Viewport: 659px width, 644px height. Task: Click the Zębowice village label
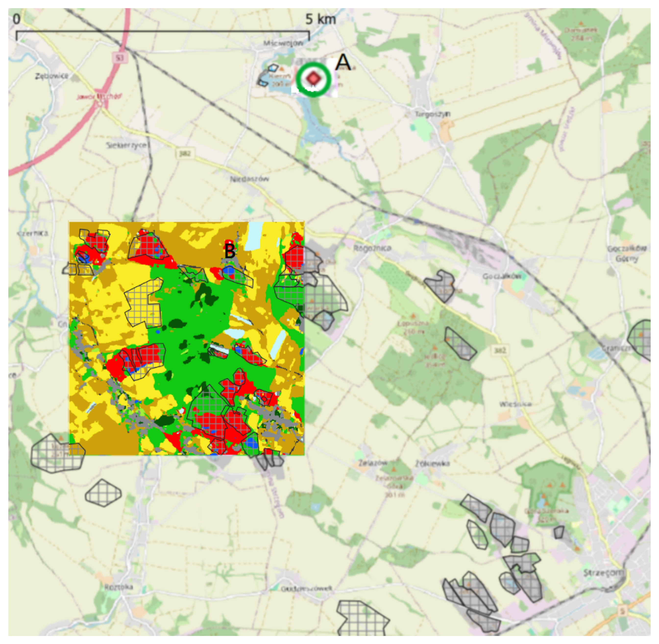click(x=52, y=76)
